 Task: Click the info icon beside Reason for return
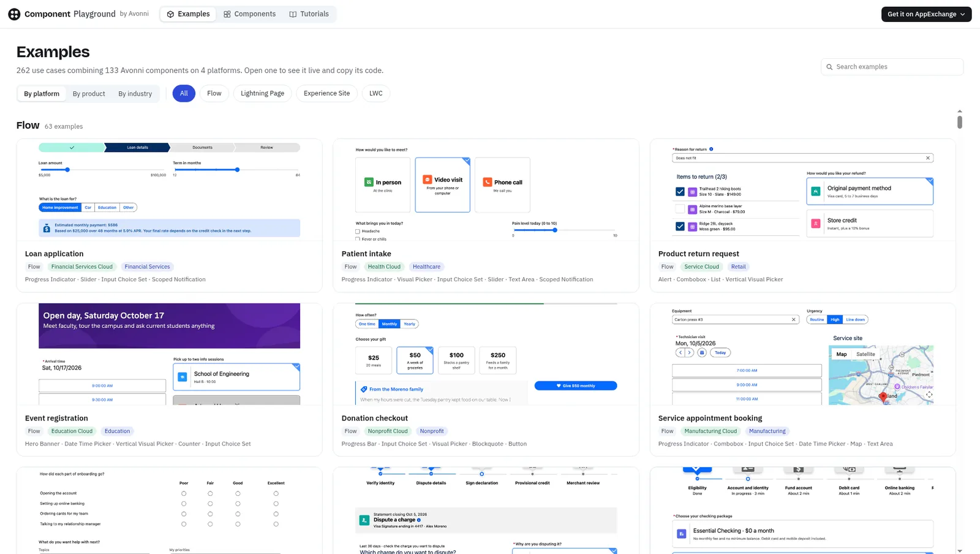[x=711, y=149]
